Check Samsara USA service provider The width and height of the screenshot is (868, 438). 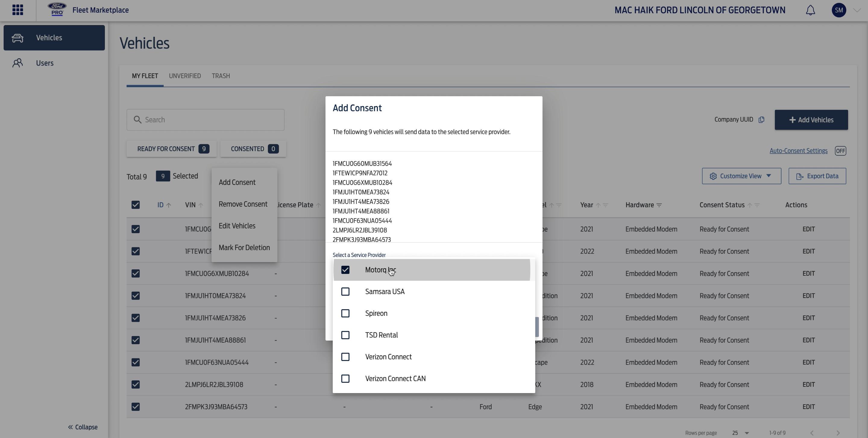point(345,292)
